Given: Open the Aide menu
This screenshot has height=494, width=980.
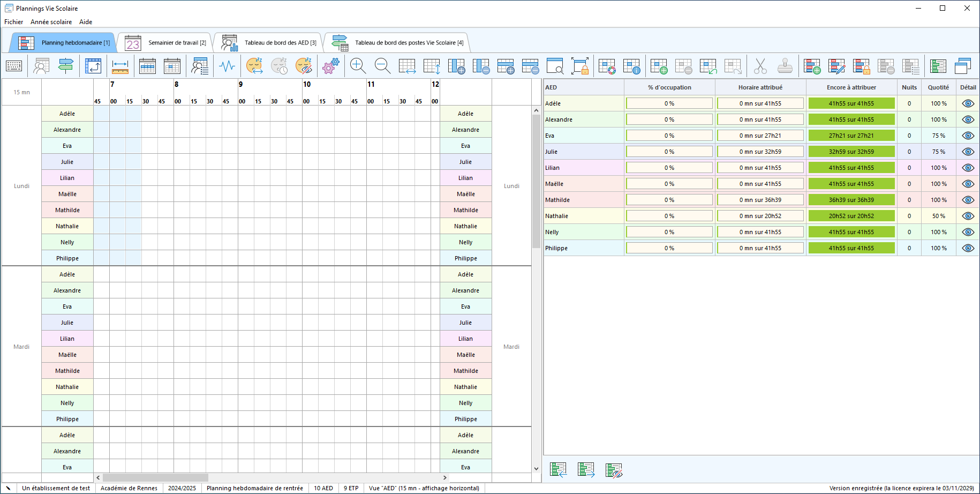Looking at the screenshot, I should (86, 22).
